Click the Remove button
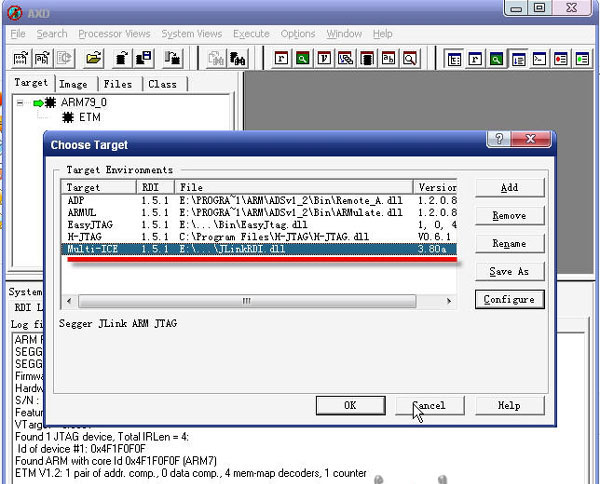Screen dimensions: 600x484 [509, 215]
